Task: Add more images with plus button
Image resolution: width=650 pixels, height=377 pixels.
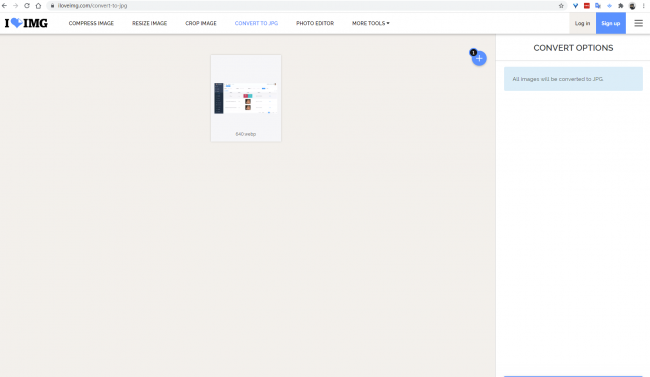Action: [x=479, y=58]
